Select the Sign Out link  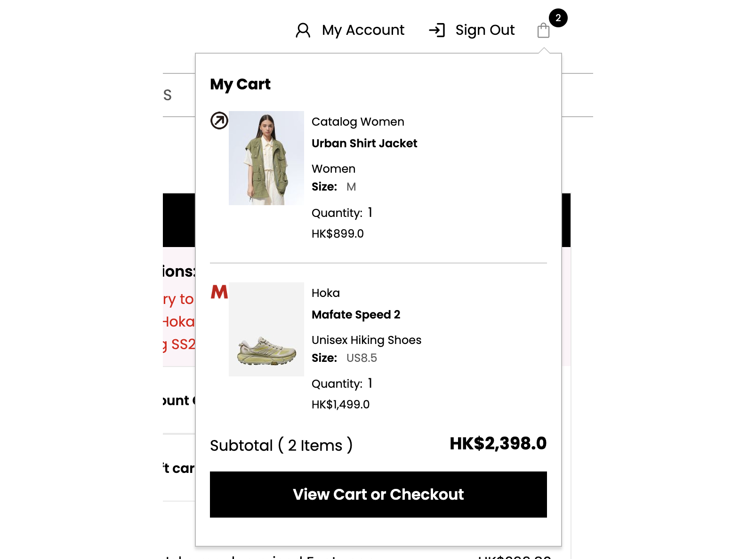(485, 30)
